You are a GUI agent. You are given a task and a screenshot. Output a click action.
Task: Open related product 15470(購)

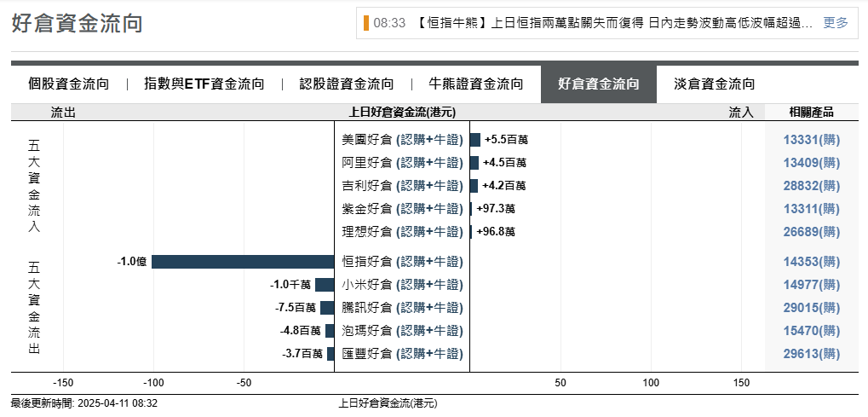click(811, 331)
